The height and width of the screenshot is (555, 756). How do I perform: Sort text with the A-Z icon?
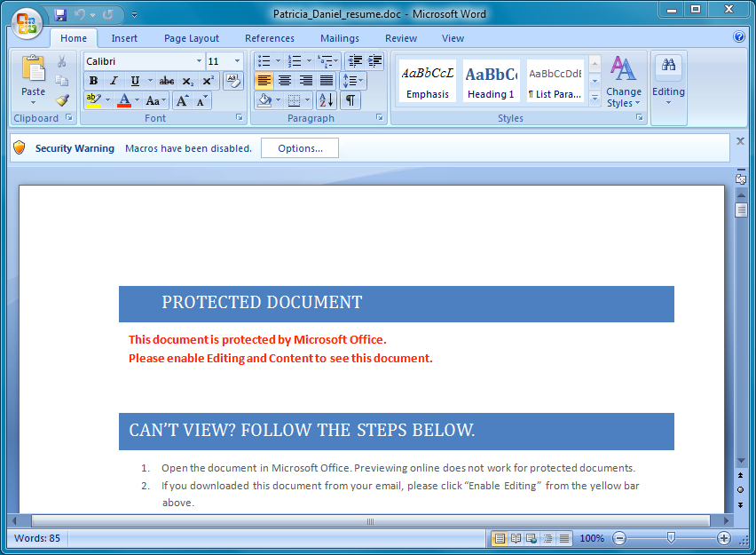point(327,100)
